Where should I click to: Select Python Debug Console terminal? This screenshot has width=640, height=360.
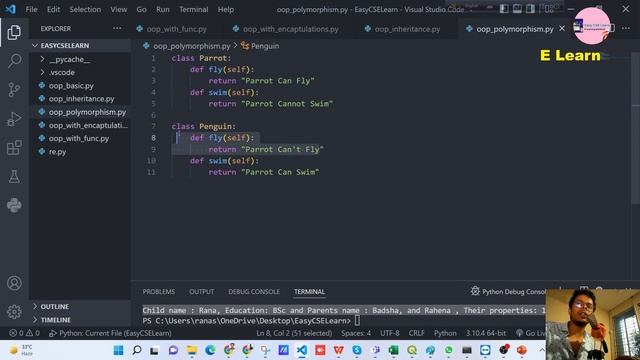click(x=508, y=291)
